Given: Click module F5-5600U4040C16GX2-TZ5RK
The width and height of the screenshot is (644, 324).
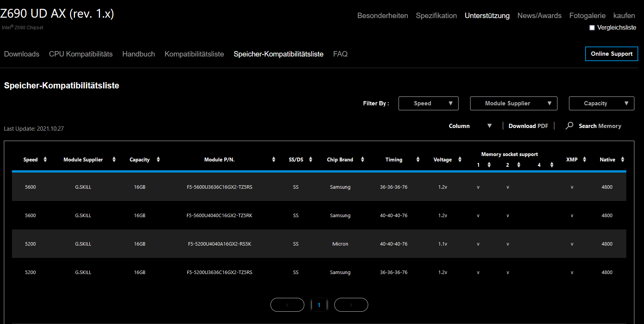Looking at the screenshot, I should 220,216.
